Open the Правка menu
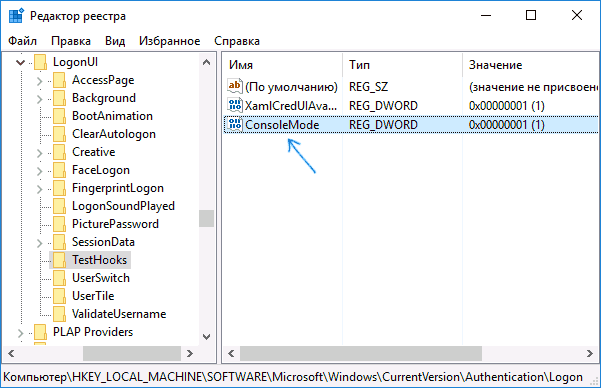601x388 pixels. (x=71, y=41)
